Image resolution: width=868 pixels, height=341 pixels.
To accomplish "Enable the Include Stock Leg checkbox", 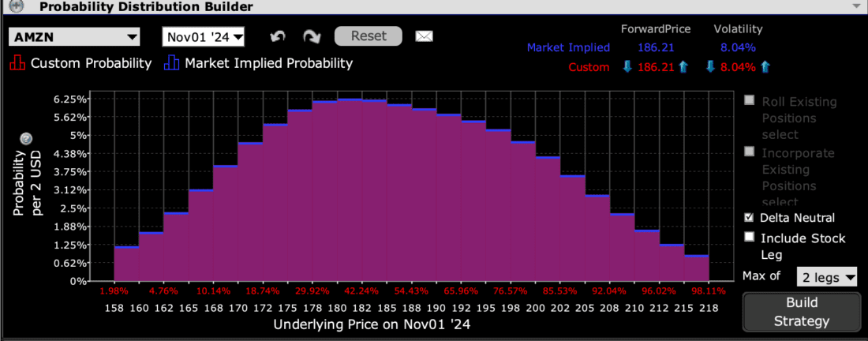I will pos(750,237).
